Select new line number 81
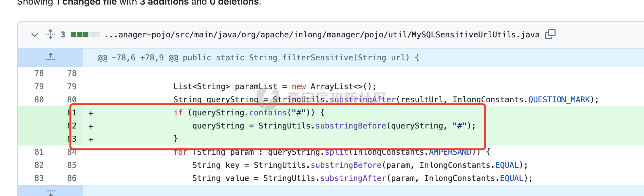 (x=72, y=113)
